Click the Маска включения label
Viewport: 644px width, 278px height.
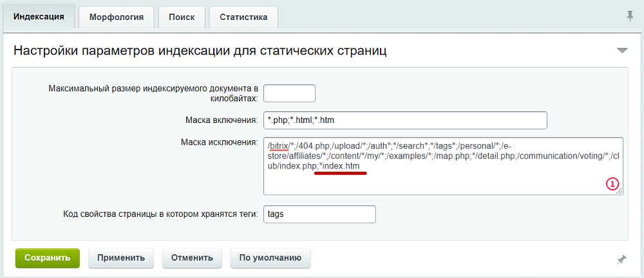[x=221, y=120]
